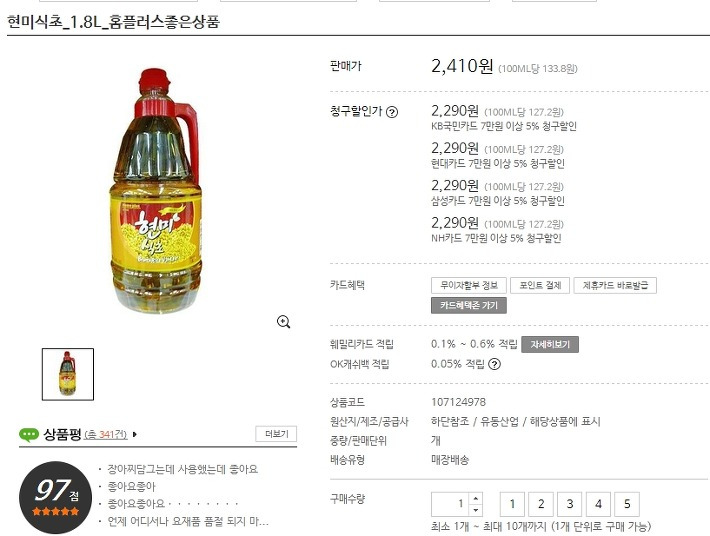Select the vinegar bottle thumbnail image
This screenshot has width=710, height=536.
[68, 374]
